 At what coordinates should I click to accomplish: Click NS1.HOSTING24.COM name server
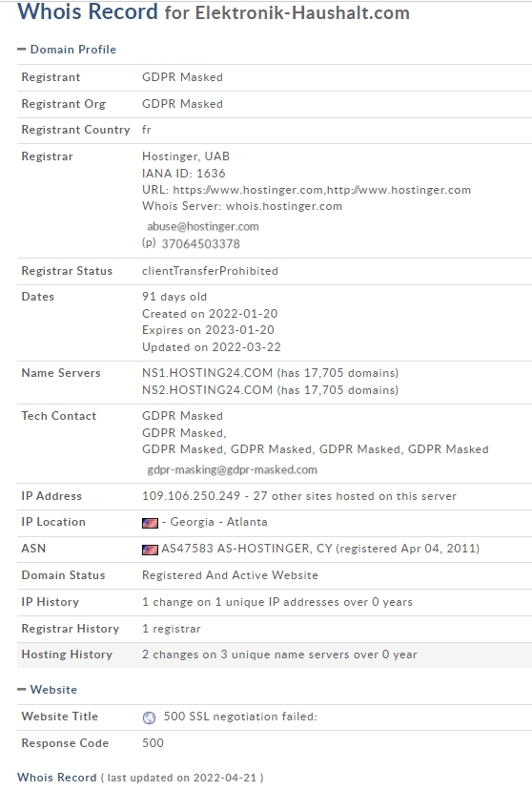tap(207, 373)
